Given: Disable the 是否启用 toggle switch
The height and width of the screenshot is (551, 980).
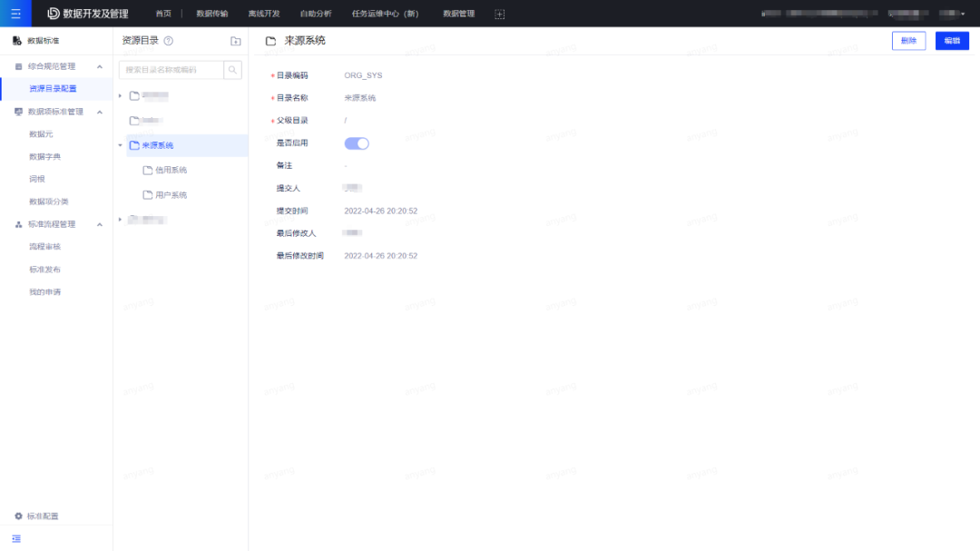Looking at the screenshot, I should [x=356, y=143].
